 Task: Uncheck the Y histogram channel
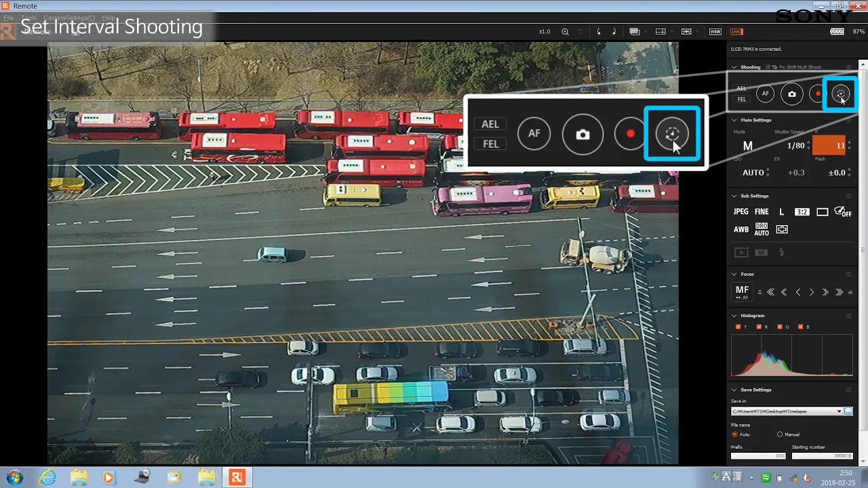point(738,327)
